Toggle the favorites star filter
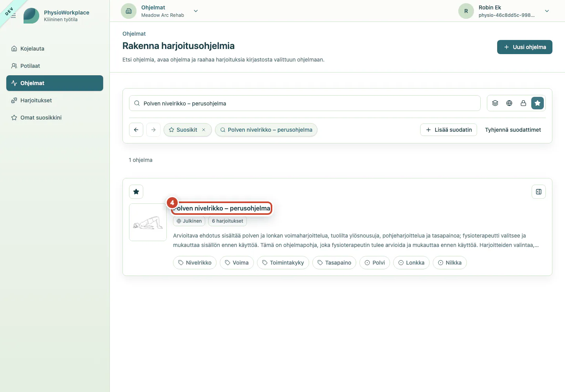Image resolution: width=565 pixels, height=392 pixels. [x=538, y=103]
